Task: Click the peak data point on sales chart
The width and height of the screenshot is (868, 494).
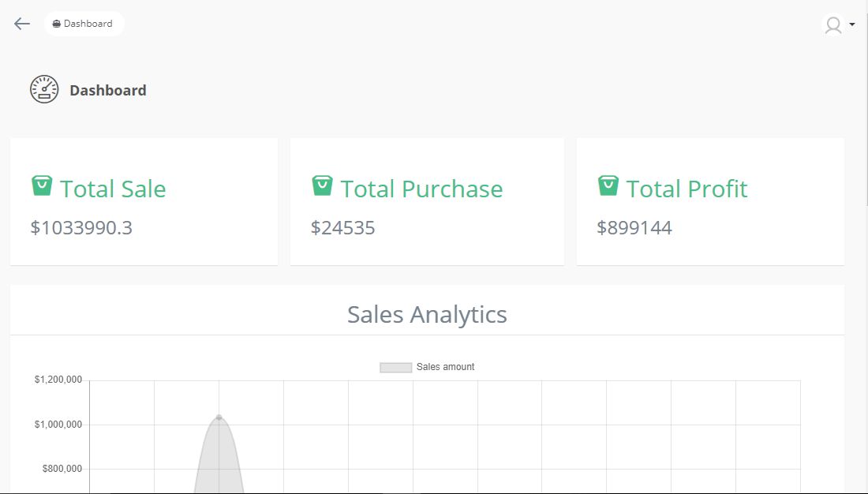Action: click(219, 417)
